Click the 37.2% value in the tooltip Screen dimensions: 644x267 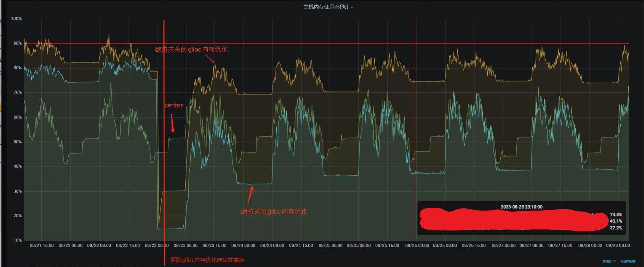click(616, 228)
